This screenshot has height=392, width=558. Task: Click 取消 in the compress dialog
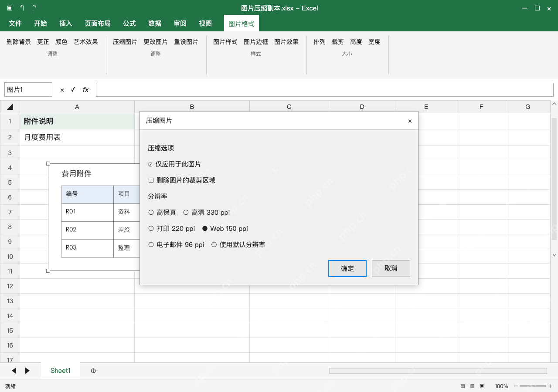(x=391, y=268)
